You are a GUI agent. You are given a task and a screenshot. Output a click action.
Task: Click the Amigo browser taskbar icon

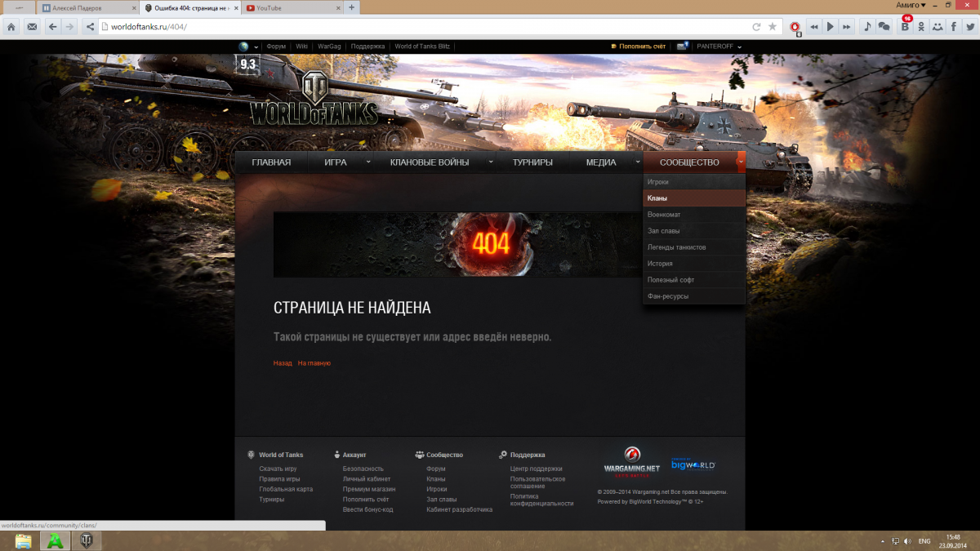click(55, 541)
